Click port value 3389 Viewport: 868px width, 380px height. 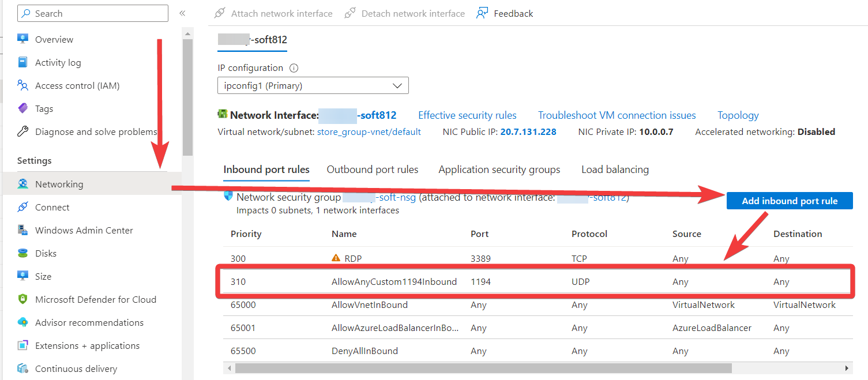point(480,258)
